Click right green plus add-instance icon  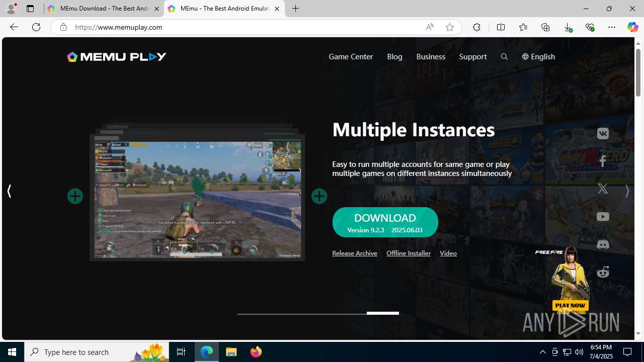(319, 197)
